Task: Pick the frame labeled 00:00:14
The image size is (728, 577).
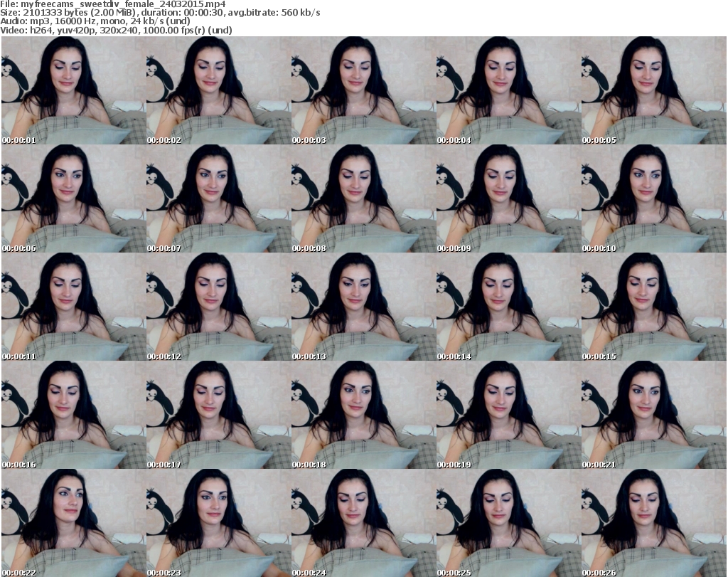Action: point(508,307)
